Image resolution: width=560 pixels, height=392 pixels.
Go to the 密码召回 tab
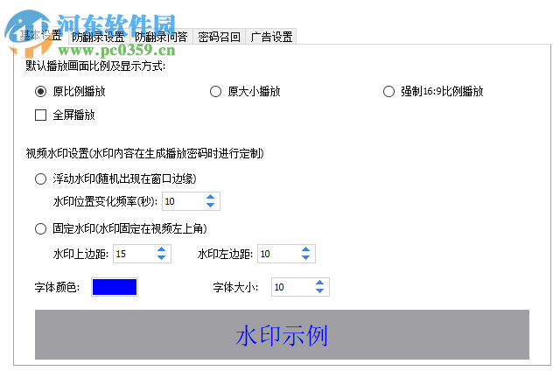[x=219, y=37]
